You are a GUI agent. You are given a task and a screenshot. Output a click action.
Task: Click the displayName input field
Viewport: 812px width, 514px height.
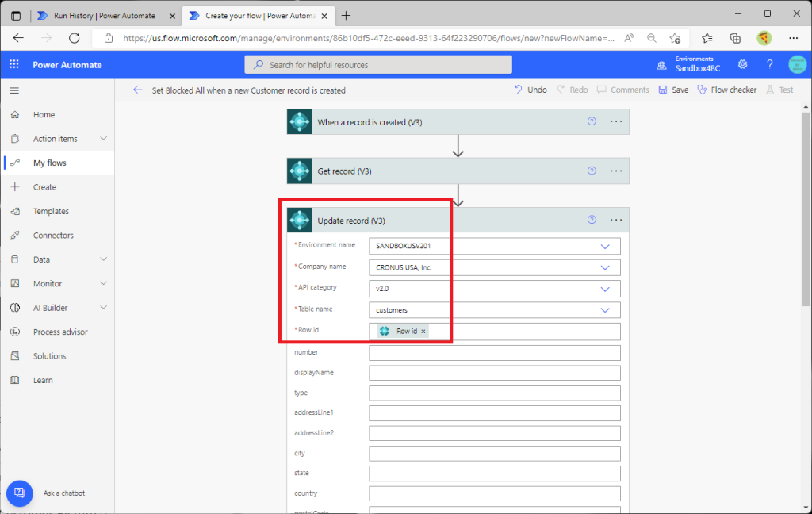click(x=495, y=373)
